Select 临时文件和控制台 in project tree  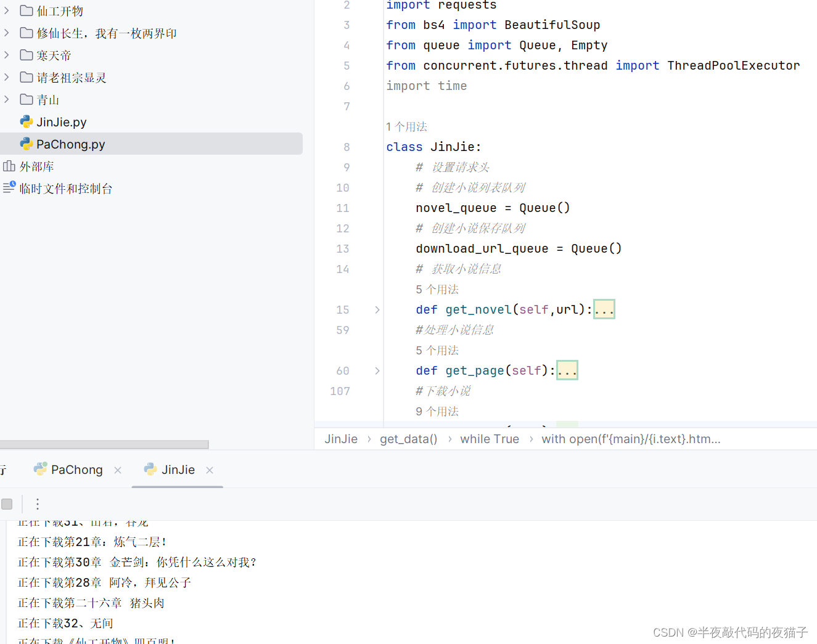pos(66,189)
